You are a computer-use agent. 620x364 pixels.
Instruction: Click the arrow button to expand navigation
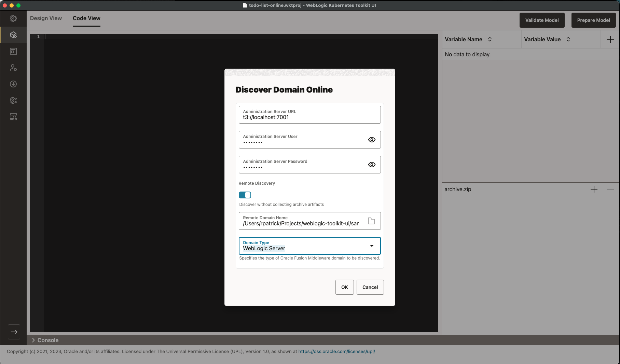tap(14, 332)
